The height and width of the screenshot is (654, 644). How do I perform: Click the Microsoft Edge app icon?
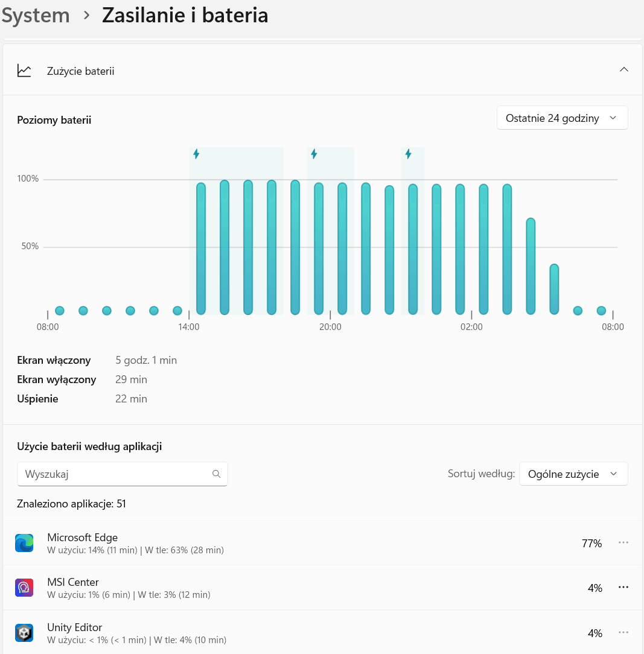pos(24,543)
